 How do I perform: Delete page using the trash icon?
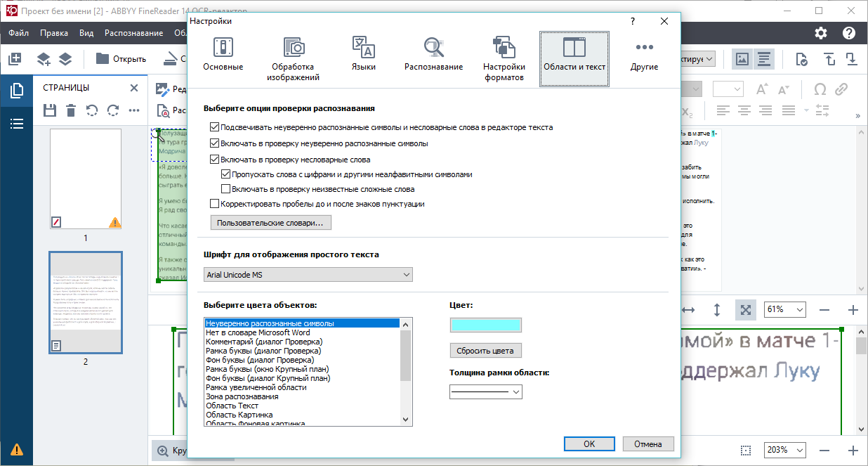pyautogui.click(x=71, y=110)
